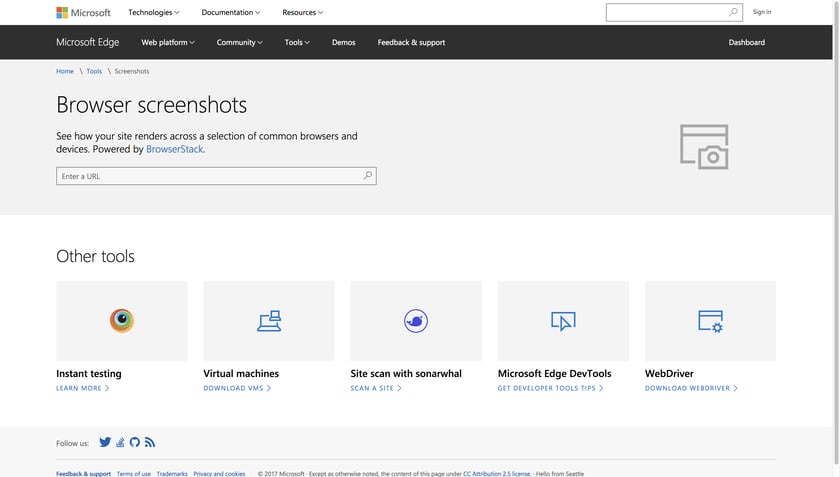Click Scan a Site link

pos(376,388)
